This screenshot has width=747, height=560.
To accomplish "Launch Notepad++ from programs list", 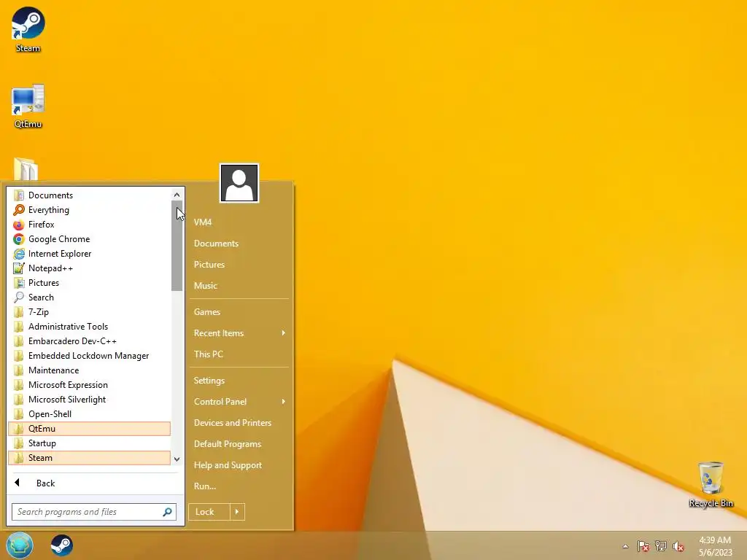I will [89, 268].
